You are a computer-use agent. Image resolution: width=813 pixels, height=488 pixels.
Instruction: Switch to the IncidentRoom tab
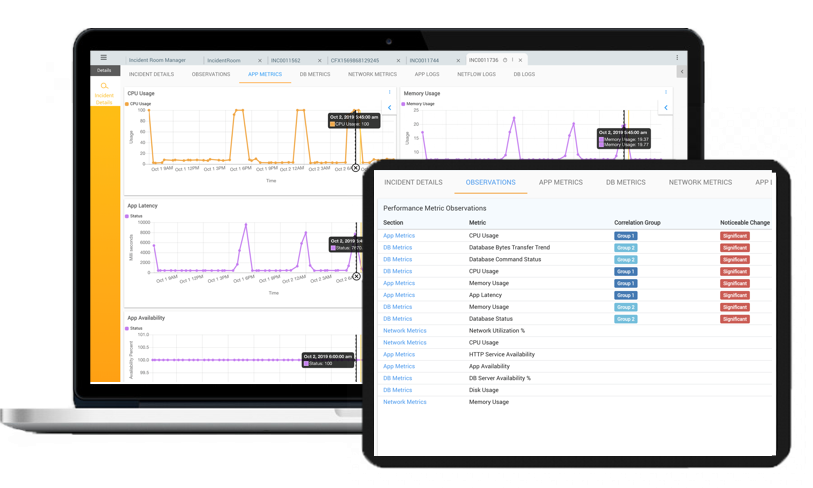tap(224, 61)
